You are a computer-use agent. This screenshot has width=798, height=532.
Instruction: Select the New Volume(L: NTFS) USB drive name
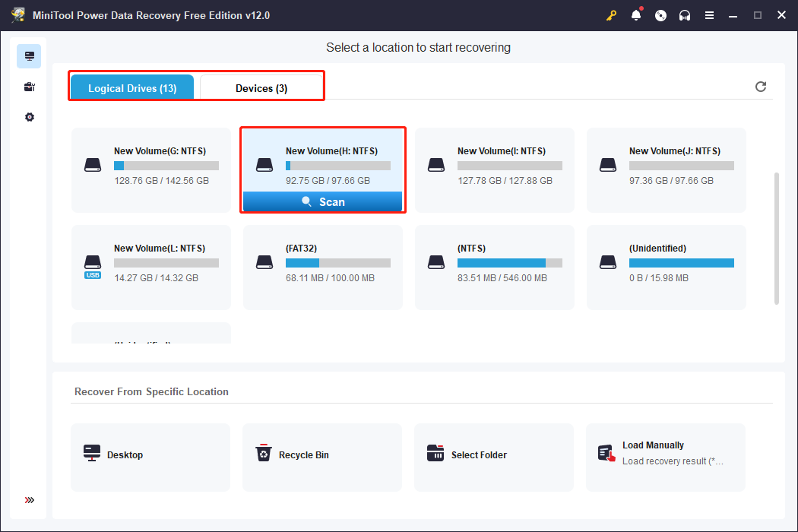pyautogui.click(x=160, y=248)
